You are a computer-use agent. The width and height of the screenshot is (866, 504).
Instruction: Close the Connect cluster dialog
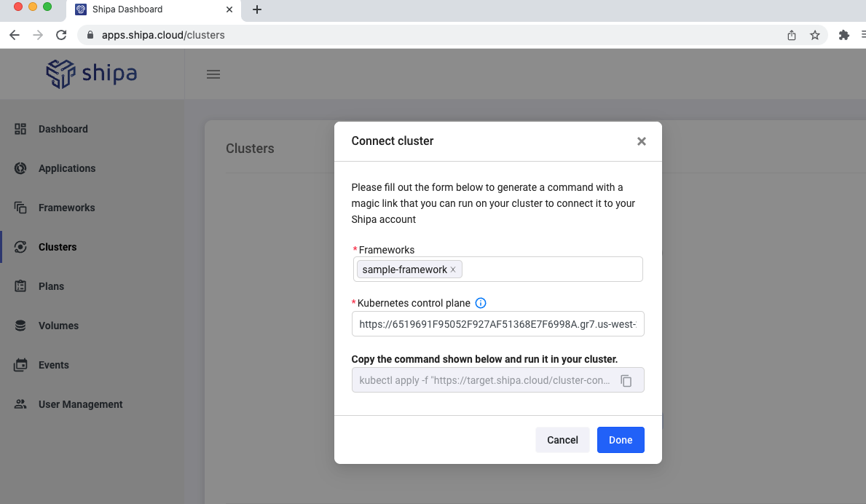point(641,141)
